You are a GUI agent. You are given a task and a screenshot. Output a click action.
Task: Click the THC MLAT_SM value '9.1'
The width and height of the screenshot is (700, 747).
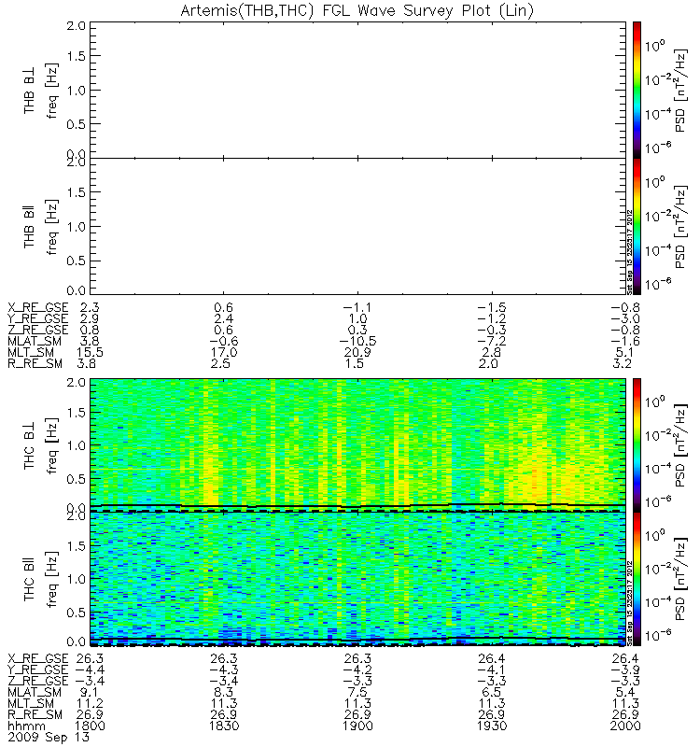point(90,692)
